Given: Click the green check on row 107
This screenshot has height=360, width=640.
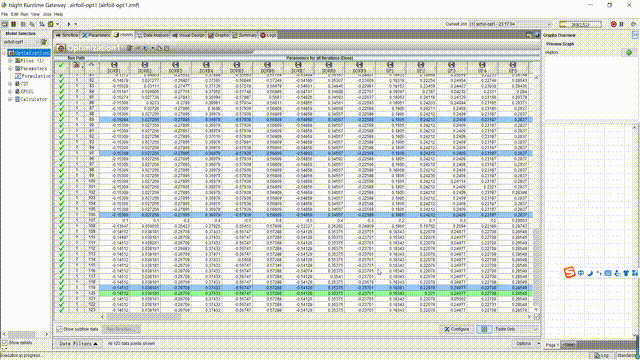Looking at the screenshot, I should coord(62,220).
